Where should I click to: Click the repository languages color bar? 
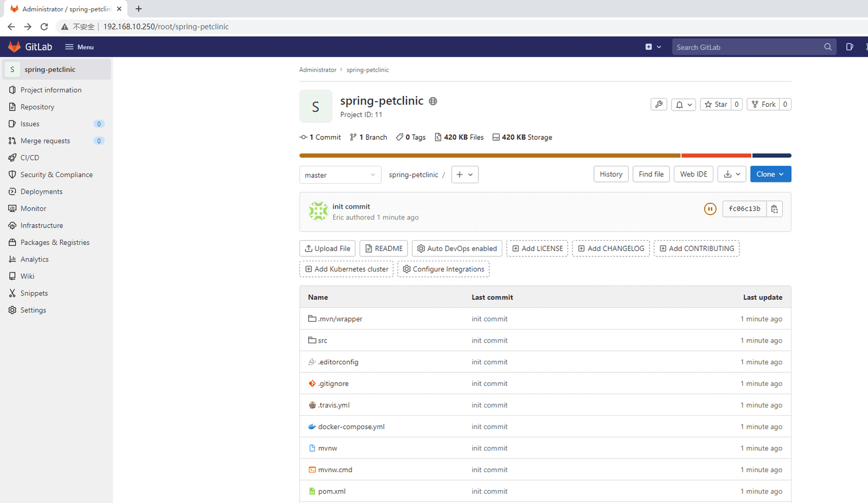click(545, 156)
